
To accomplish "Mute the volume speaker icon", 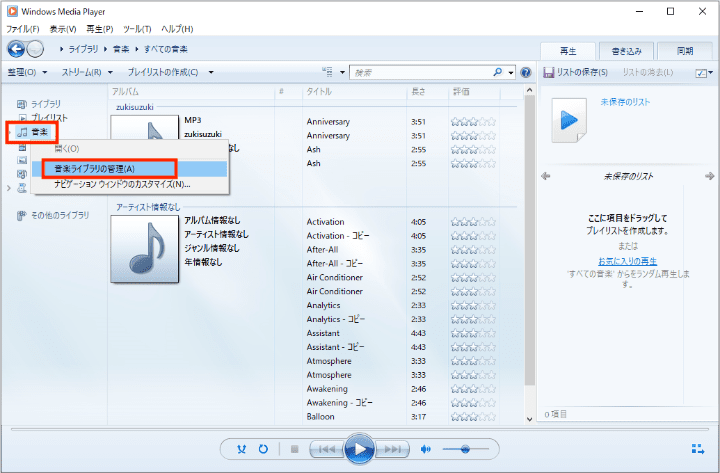I will click(426, 449).
